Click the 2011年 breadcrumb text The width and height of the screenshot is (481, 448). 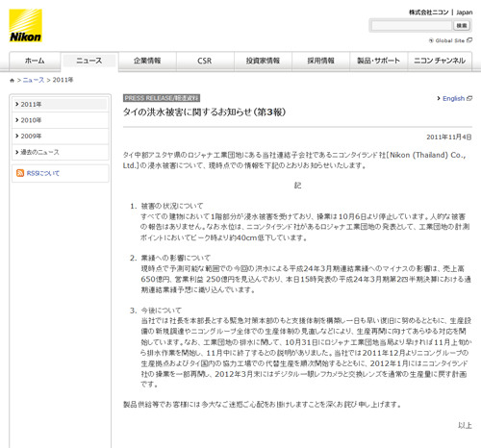coord(63,80)
